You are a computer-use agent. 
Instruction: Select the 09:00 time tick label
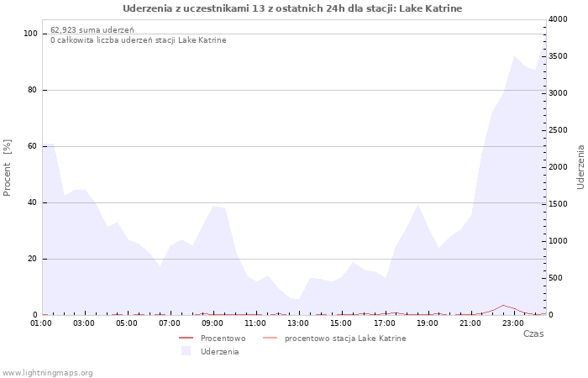point(213,323)
